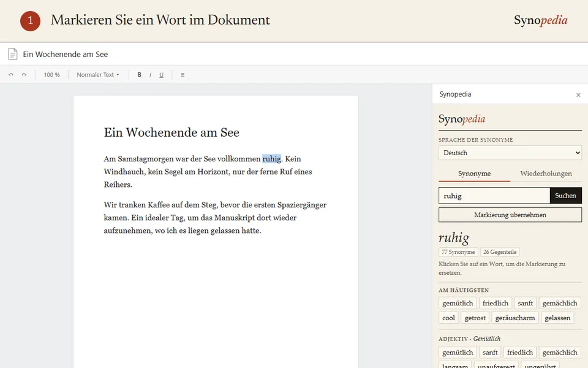Click the Synopedia logo in the top header
The image size is (588, 368).
[540, 20]
